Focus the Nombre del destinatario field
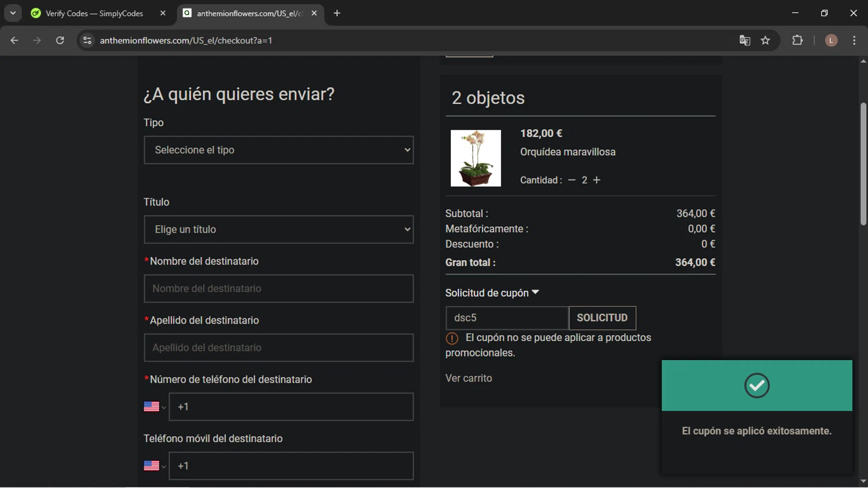This screenshot has height=488, width=868. 279,289
